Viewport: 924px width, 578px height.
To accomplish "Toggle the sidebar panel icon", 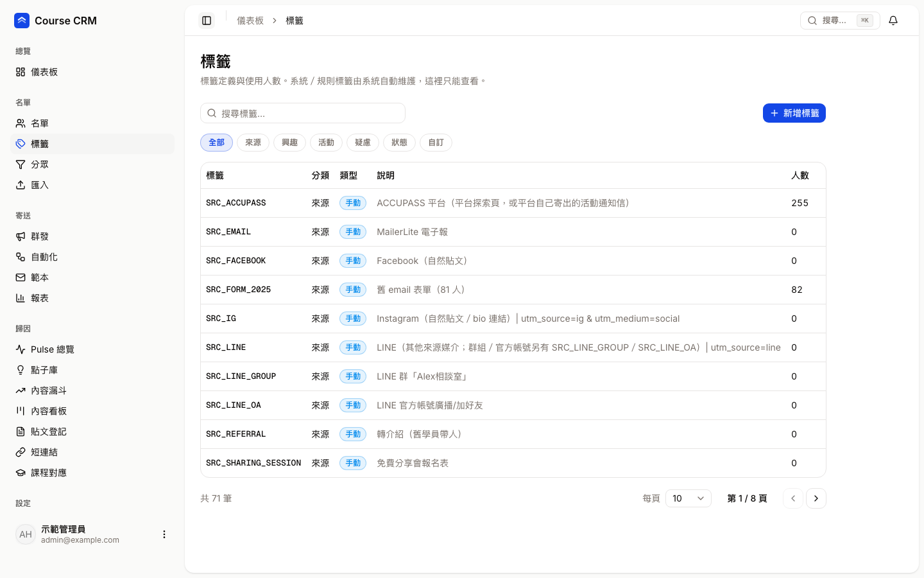I will (207, 21).
